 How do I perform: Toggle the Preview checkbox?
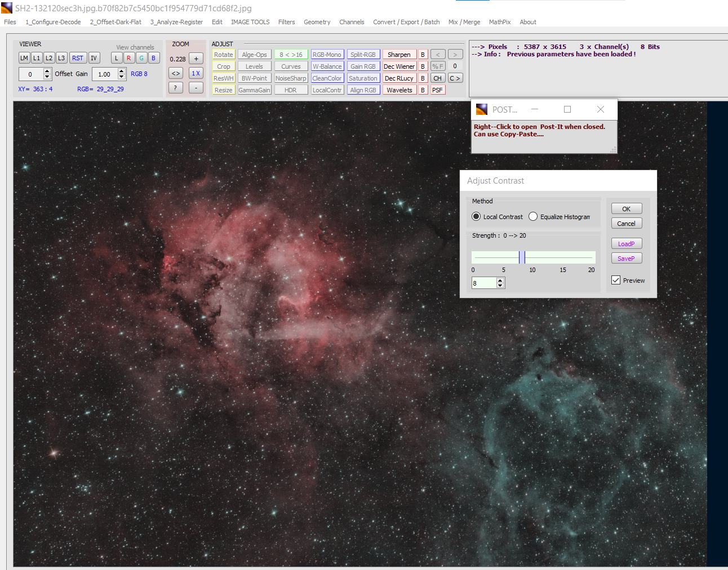(616, 280)
